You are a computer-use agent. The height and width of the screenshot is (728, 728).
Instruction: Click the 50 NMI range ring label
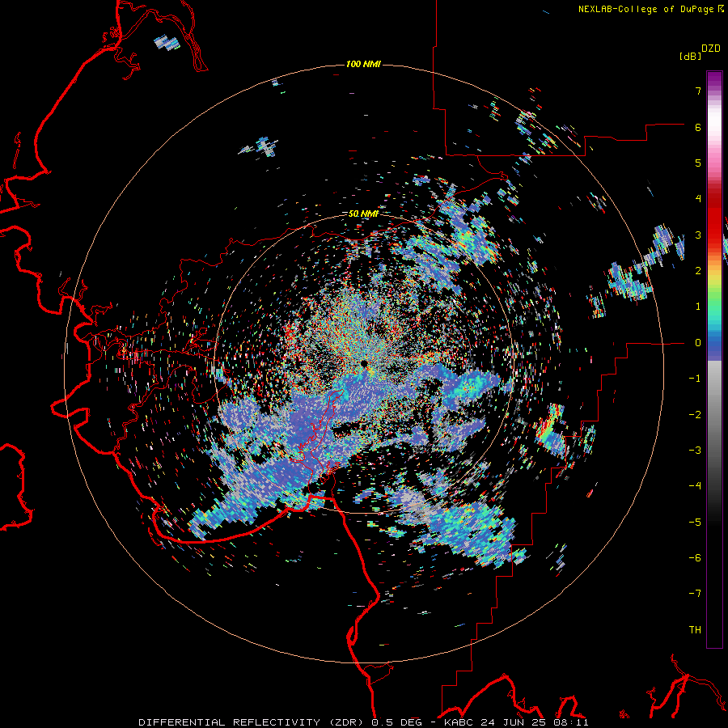point(363,214)
